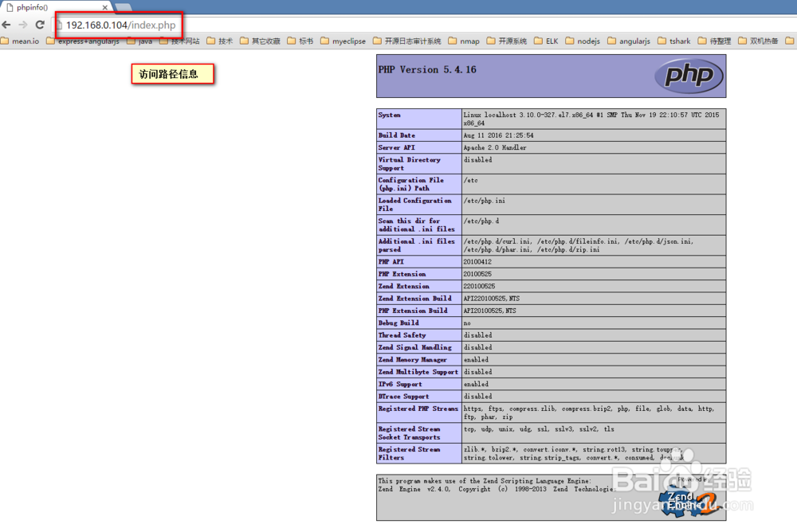This screenshot has height=532, width=797.
Task: Click the Zend Engine logo at the bottom
Action: (689, 502)
